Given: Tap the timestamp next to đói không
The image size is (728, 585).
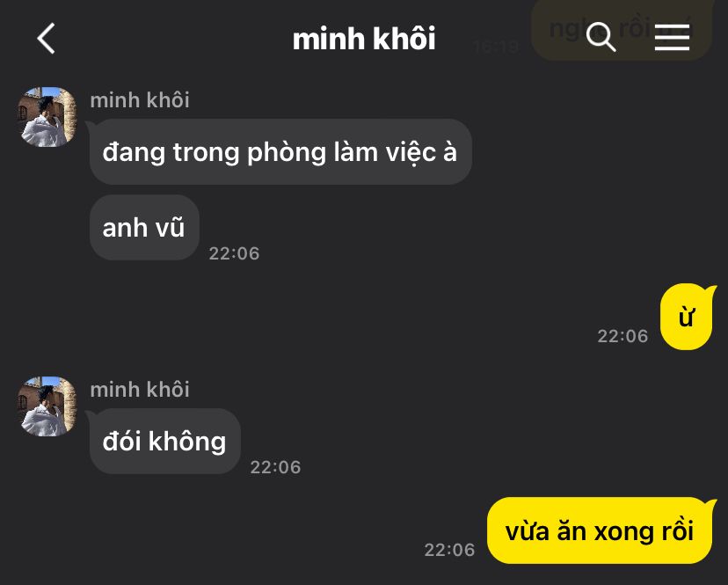Looking at the screenshot, I should 275,467.
